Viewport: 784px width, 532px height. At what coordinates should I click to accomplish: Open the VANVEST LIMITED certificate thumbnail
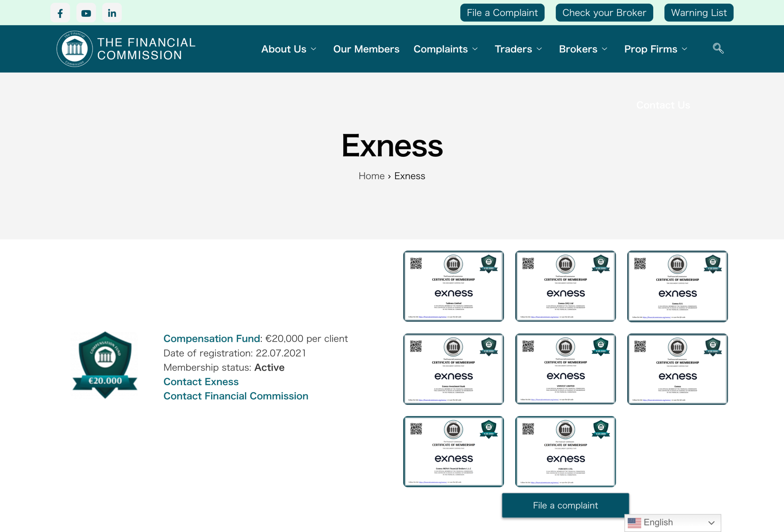click(x=565, y=368)
